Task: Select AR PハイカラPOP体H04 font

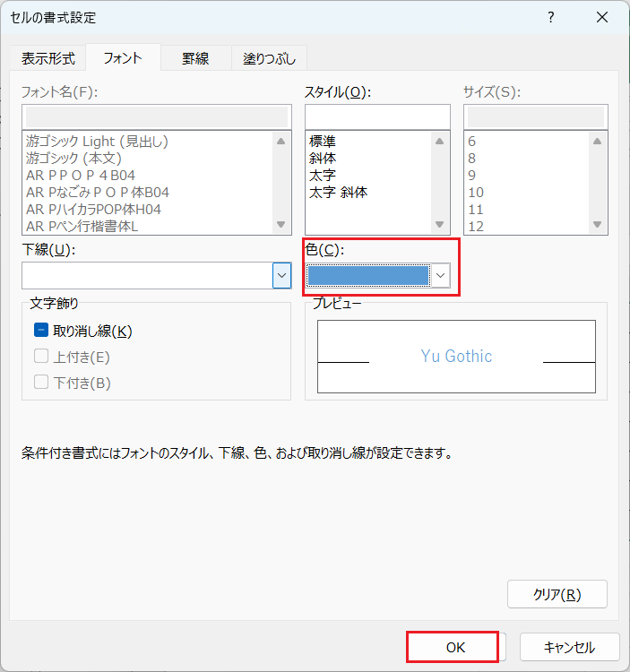Action: [93, 209]
